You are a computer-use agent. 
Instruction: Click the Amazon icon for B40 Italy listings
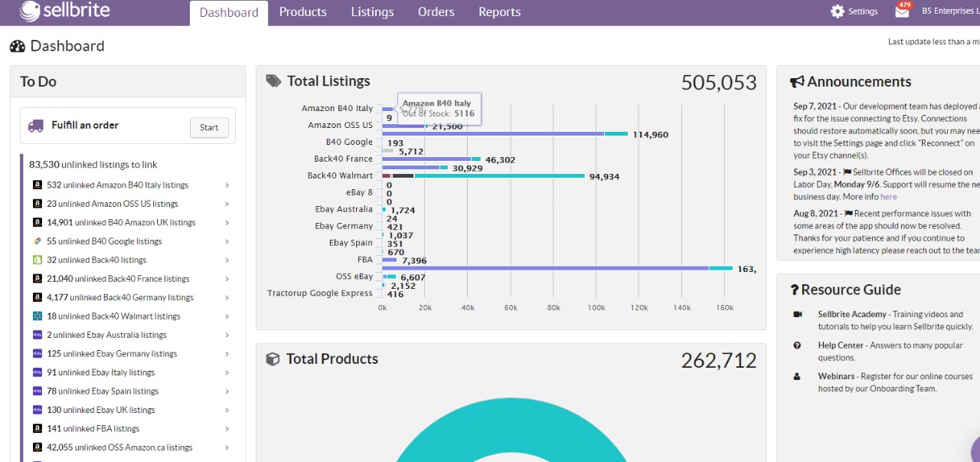coord(38,185)
